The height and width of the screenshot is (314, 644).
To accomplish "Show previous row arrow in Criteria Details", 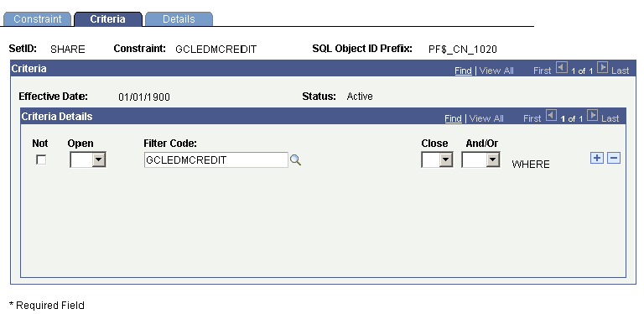I will coord(551,116).
